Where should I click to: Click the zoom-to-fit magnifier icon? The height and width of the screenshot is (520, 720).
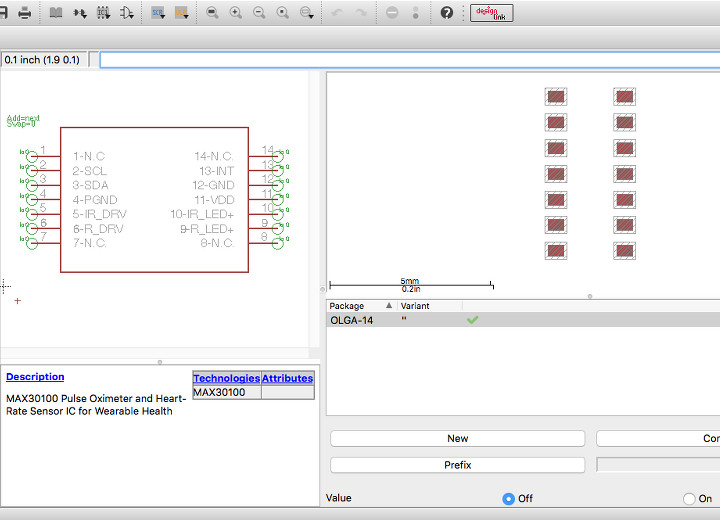pyautogui.click(x=212, y=13)
